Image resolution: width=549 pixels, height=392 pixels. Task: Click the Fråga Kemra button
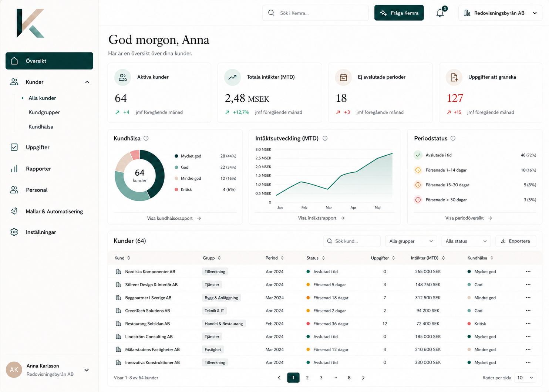(x=399, y=13)
